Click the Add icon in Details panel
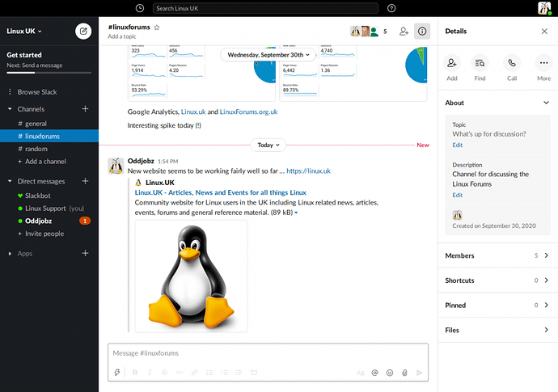Viewport: 558px width, 392px height. click(x=452, y=63)
